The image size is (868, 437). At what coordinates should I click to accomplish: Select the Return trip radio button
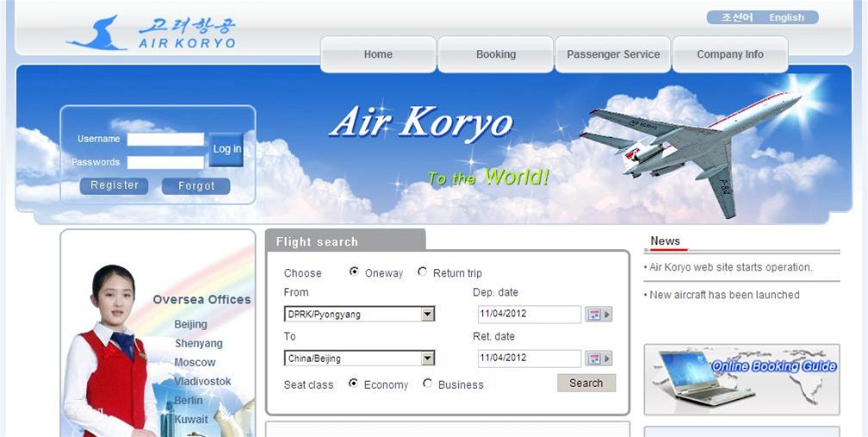[x=422, y=272]
